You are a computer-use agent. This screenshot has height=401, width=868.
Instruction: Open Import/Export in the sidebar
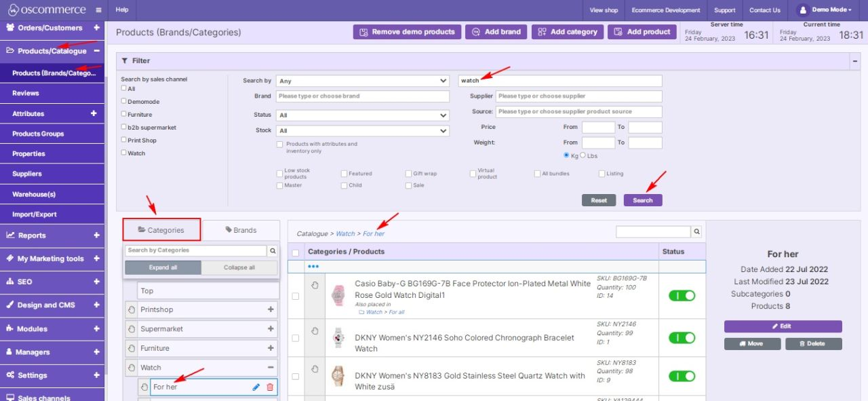[x=52, y=214]
